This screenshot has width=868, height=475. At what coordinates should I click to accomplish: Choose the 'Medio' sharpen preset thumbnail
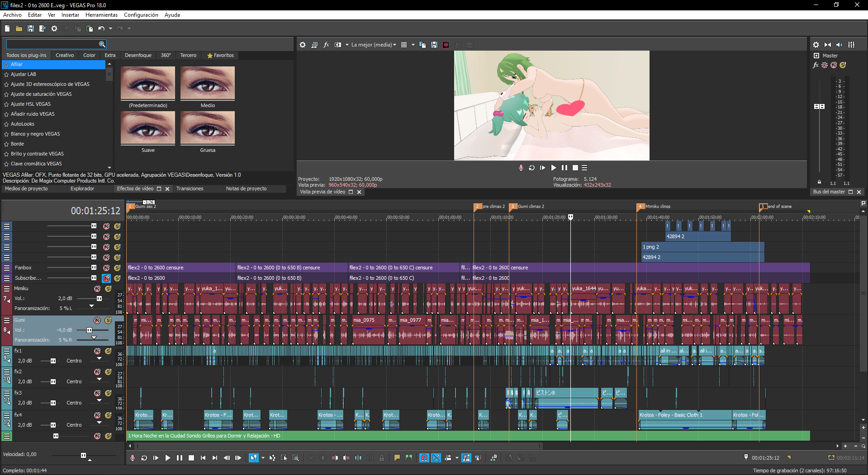[208, 83]
